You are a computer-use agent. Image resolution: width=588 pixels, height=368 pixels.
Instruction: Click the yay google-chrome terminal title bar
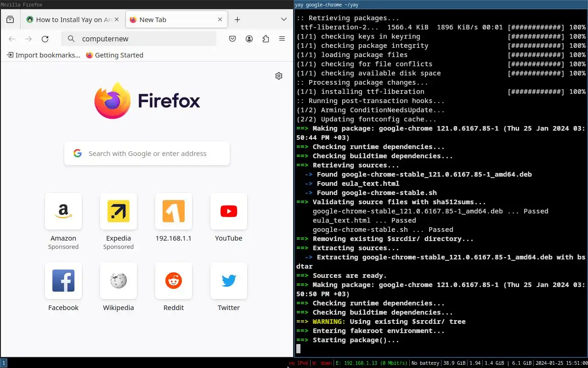click(x=441, y=5)
